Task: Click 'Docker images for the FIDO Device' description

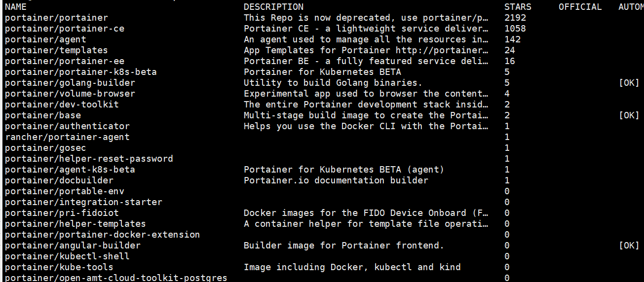Action: (x=367, y=213)
